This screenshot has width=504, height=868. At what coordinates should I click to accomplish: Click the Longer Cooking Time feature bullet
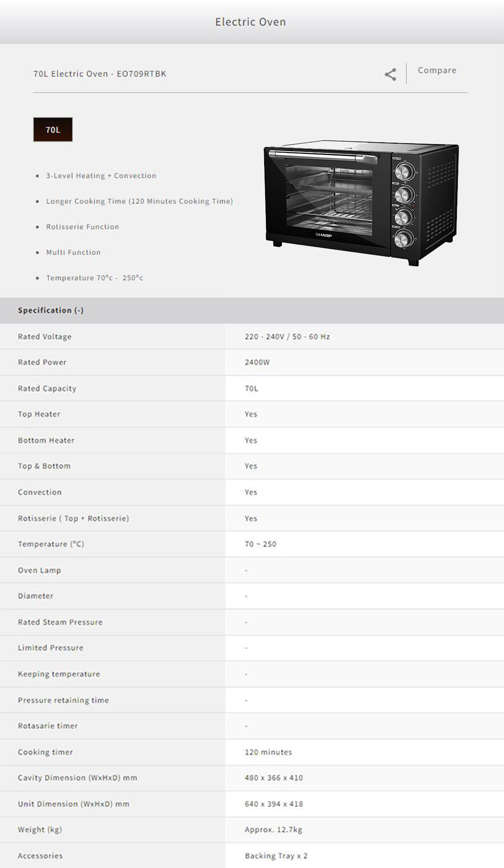pos(139,201)
